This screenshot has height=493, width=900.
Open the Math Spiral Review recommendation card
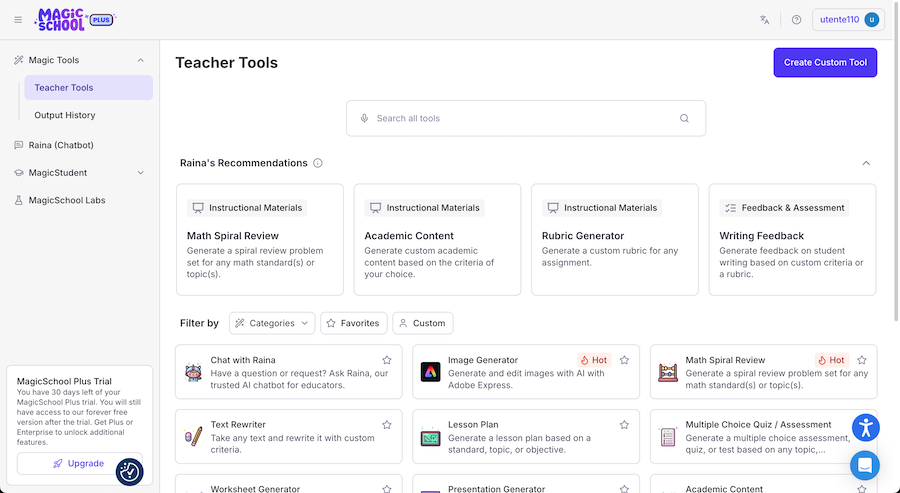click(260, 240)
